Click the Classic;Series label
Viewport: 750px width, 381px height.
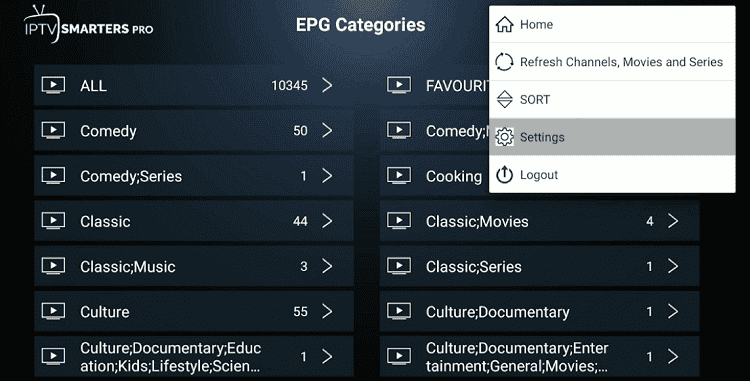point(474,267)
